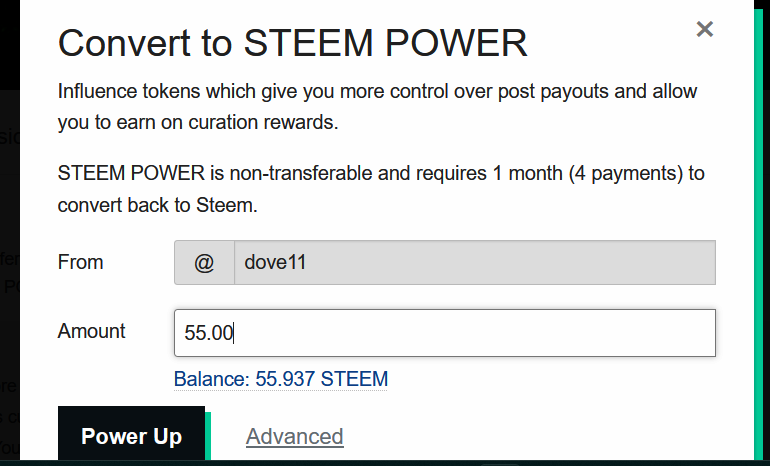This screenshot has height=466, width=770.
Task: Click the Convert to STEEM POWER heading
Action: (x=292, y=43)
